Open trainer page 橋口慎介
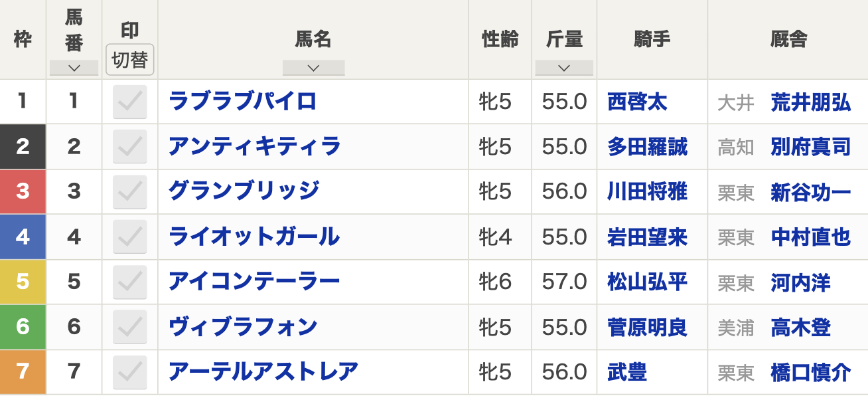 click(811, 372)
